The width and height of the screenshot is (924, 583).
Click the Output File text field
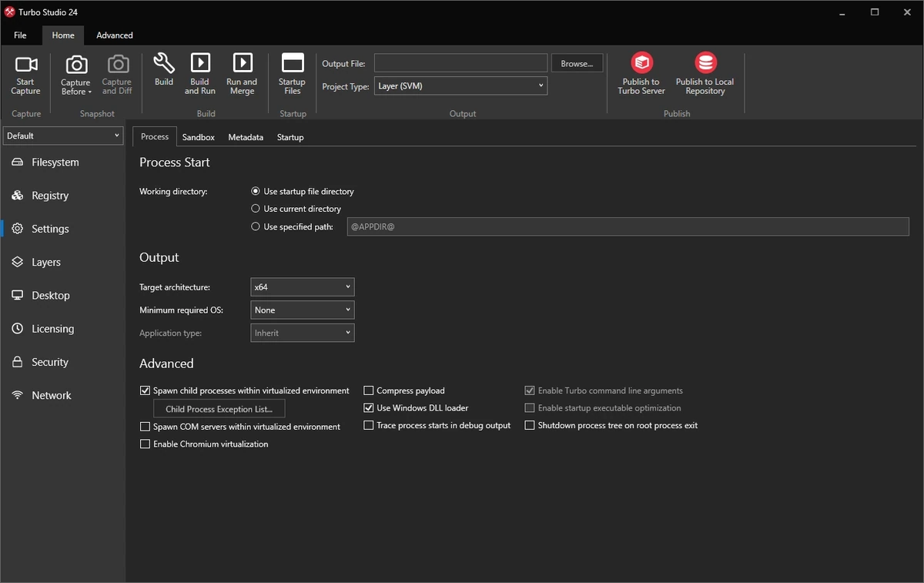point(460,63)
